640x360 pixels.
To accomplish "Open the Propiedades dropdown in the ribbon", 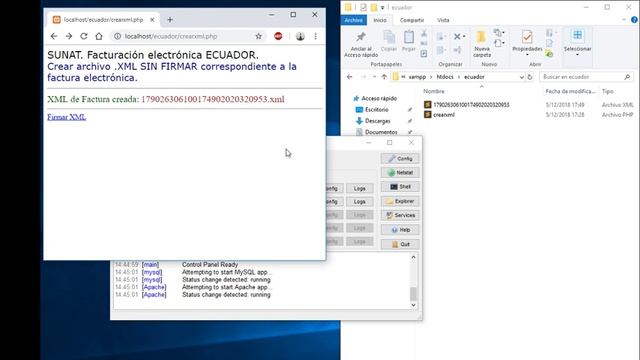I will pos(527,54).
